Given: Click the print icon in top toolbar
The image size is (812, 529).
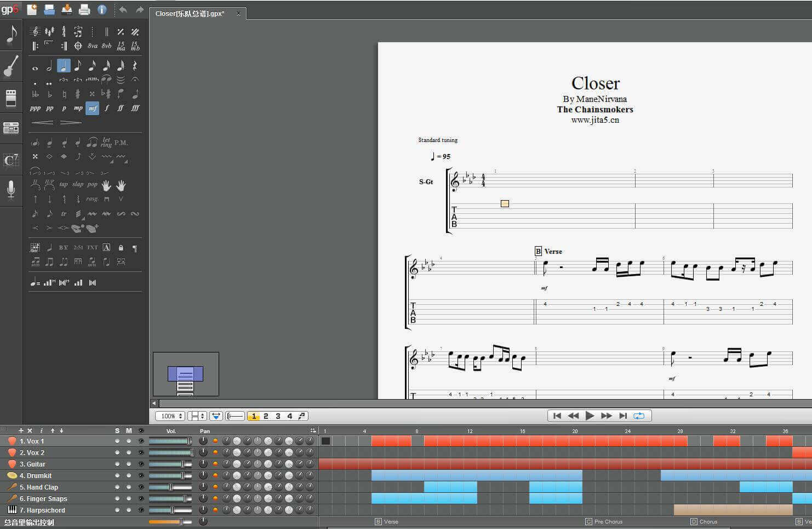Looking at the screenshot, I should [84, 9].
